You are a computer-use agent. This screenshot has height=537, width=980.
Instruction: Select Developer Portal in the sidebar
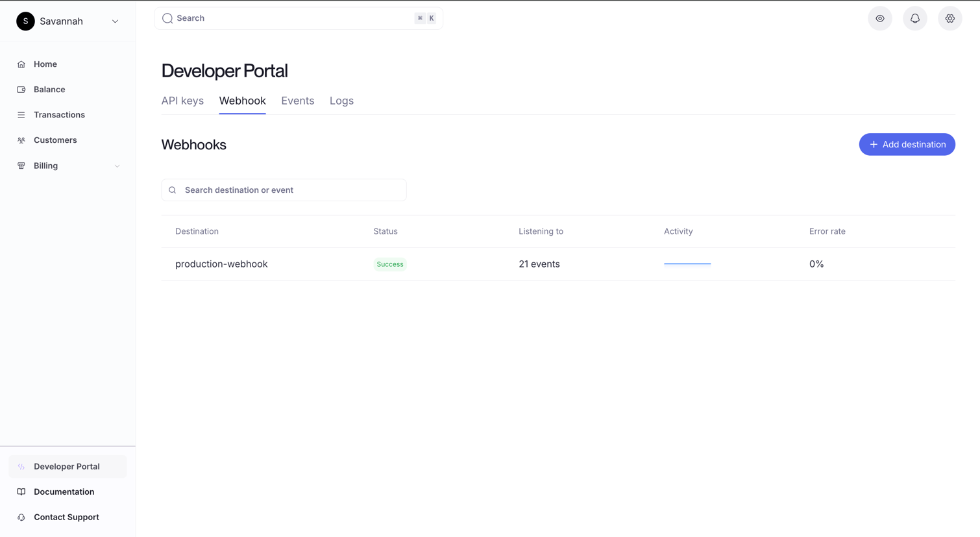[67, 466]
